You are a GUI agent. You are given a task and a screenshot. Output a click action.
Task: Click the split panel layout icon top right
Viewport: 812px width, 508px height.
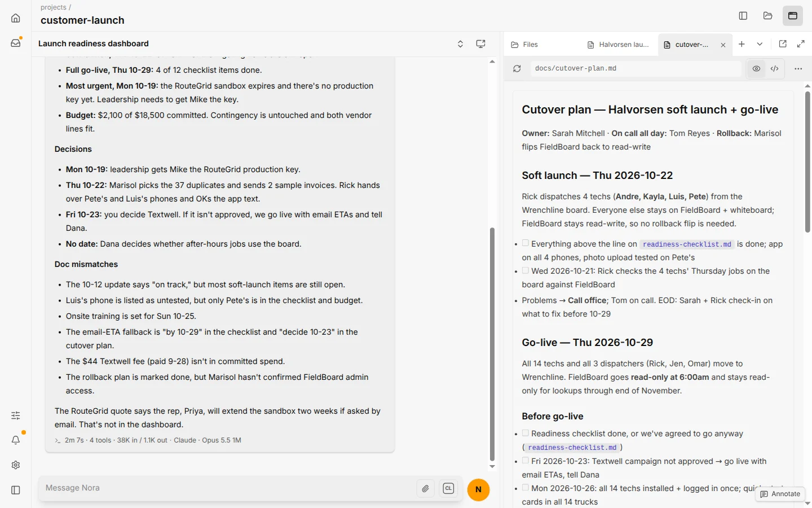coord(743,16)
